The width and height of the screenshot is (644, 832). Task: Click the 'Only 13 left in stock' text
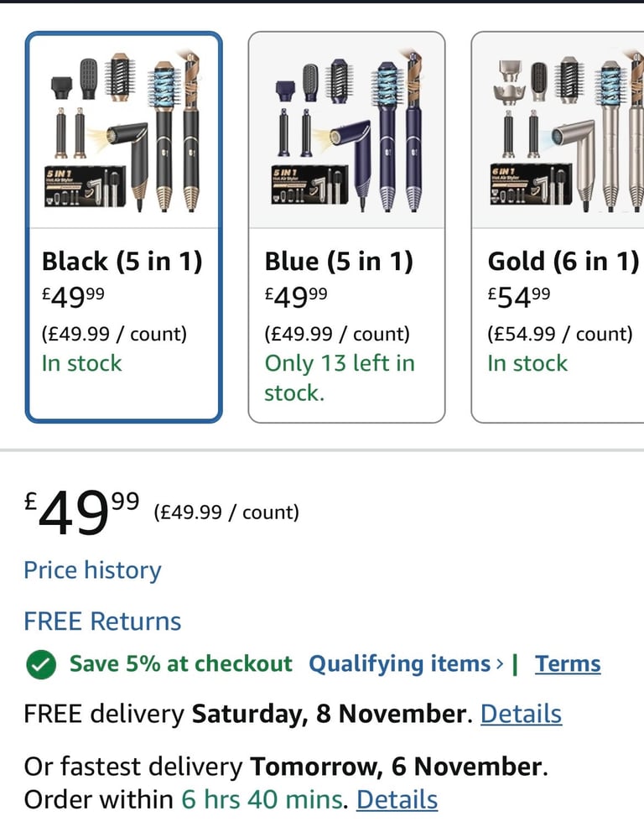click(x=340, y=377)
